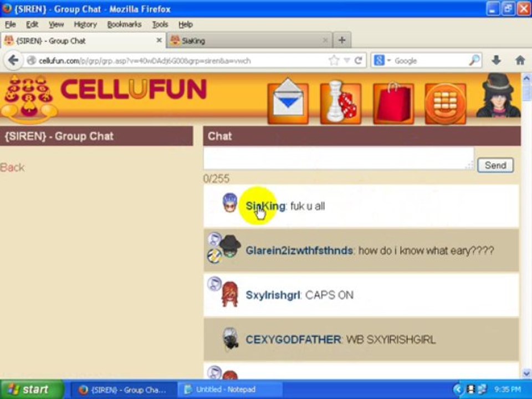Image resolution: width=532 pixels, height=399 pixels.
Task: Send the chat message
Action: (495, 165)
